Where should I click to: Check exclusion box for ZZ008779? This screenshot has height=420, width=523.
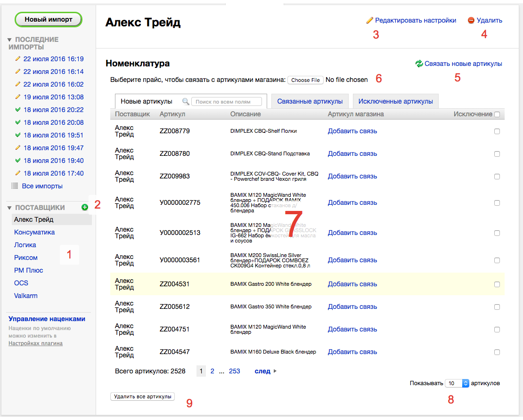tap(497, 131)
